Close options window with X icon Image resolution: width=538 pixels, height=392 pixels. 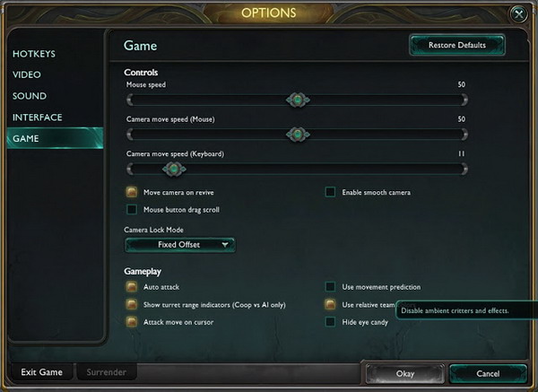pos(518,13)
